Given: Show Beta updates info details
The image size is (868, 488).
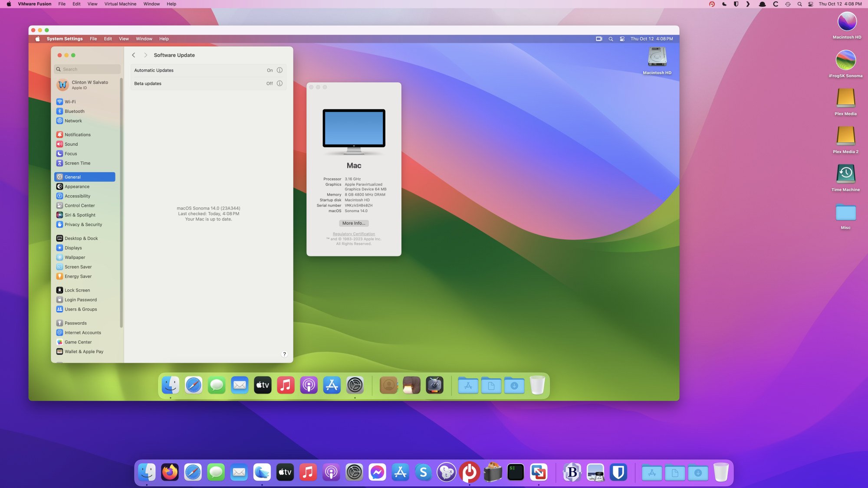Looking at the screenshot, I should 279,83.
